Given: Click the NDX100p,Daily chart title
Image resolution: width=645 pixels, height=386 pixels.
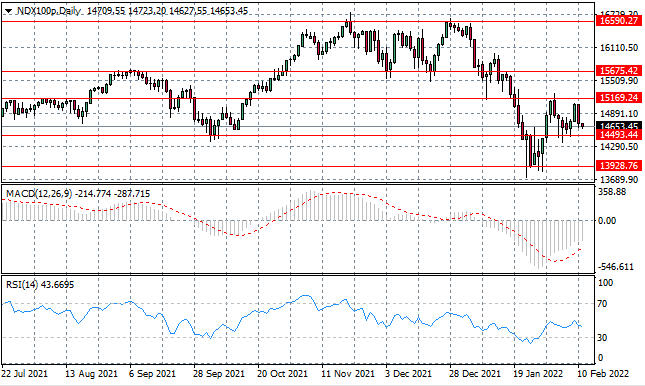Looking at the screenshot, I should [49, 11].
